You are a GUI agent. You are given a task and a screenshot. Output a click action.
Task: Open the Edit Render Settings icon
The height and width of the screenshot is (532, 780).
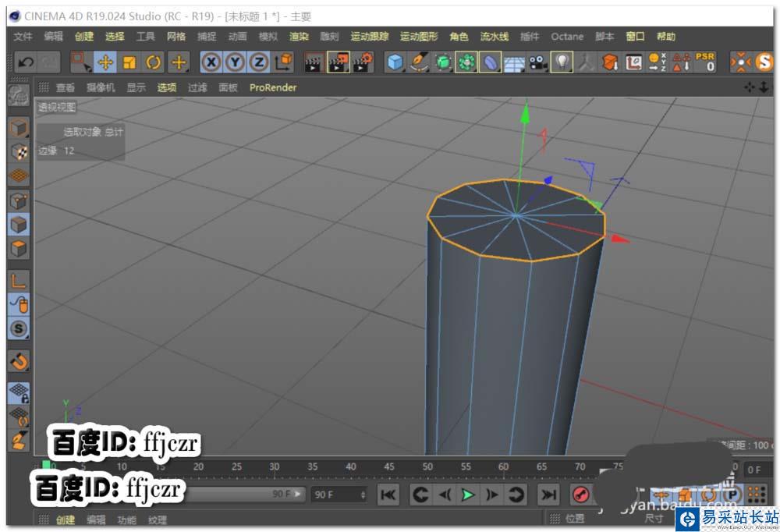click(x=363, y=62)
